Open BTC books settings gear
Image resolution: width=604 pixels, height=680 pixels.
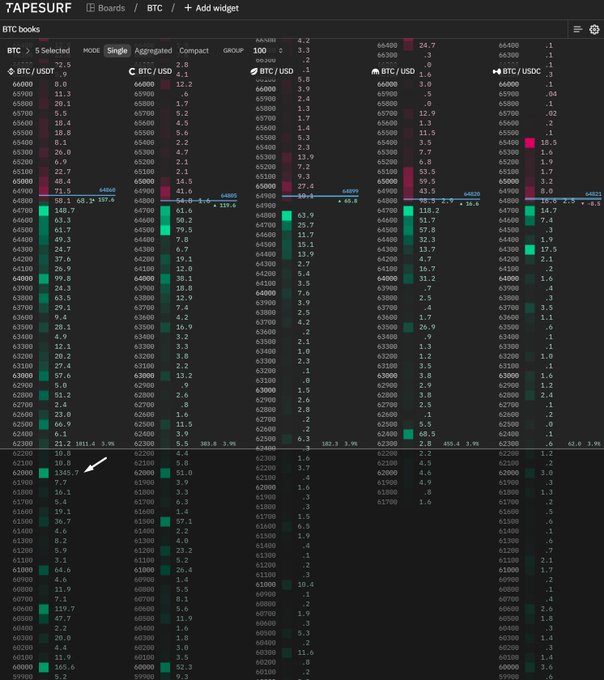(x=594, y=29)
